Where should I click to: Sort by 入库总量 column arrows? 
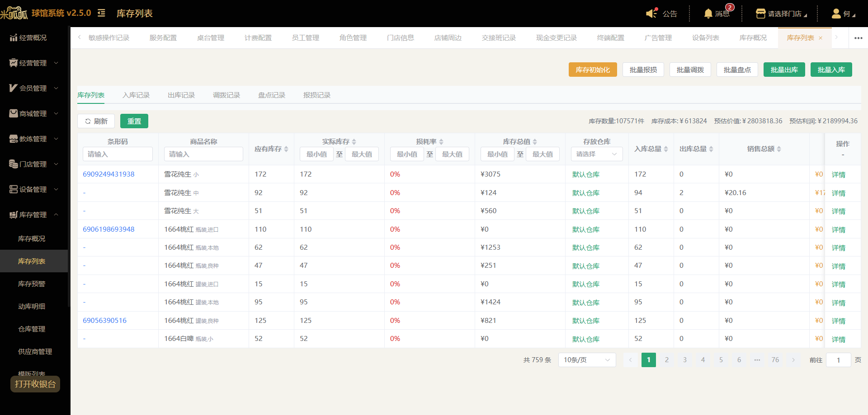pos(666,149)
